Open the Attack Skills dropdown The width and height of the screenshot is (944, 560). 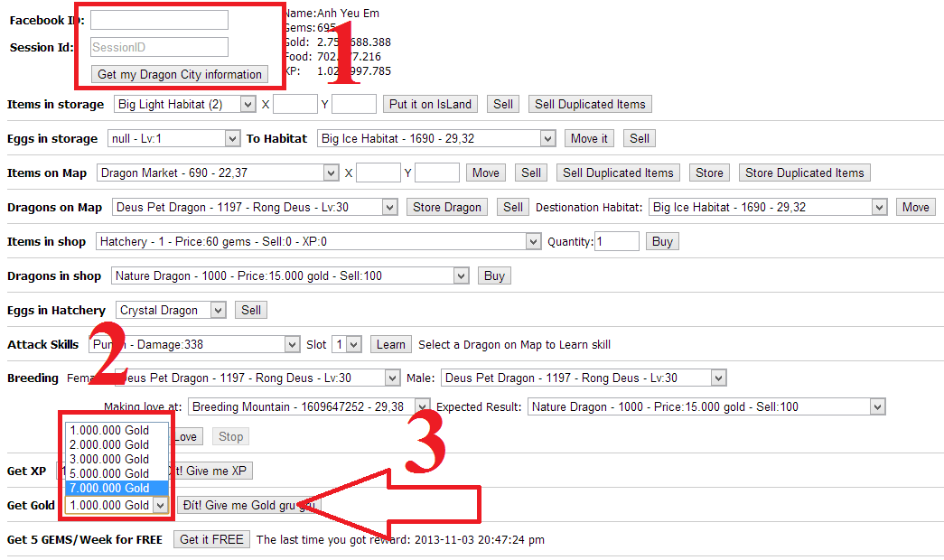(x=194, y=344)
